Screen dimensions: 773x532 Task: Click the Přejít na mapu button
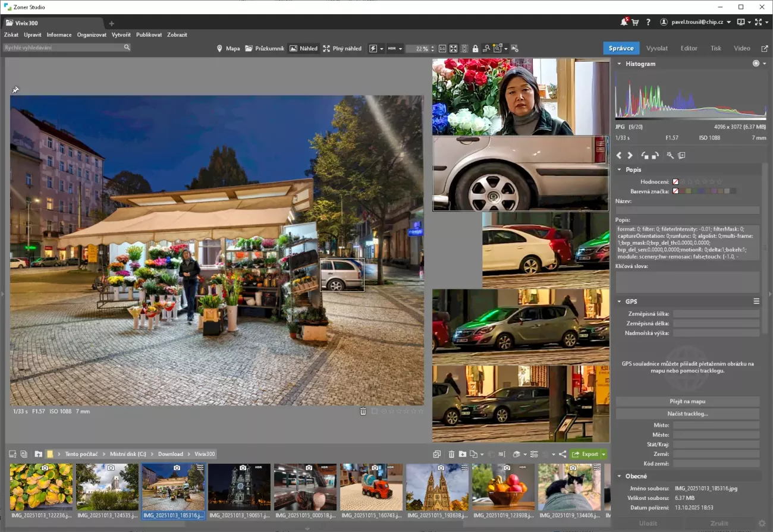(x=687, y=402)
